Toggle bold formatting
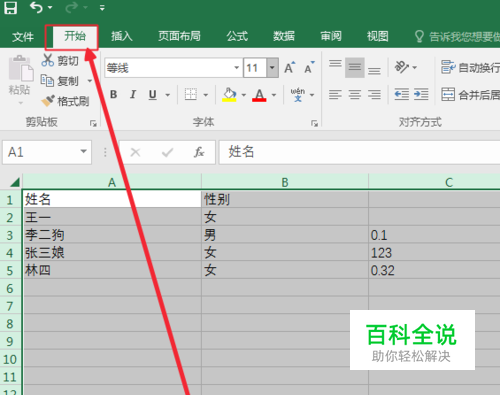Image resolution: width=500 pixels, height=395 pixels. click(114, 95)
